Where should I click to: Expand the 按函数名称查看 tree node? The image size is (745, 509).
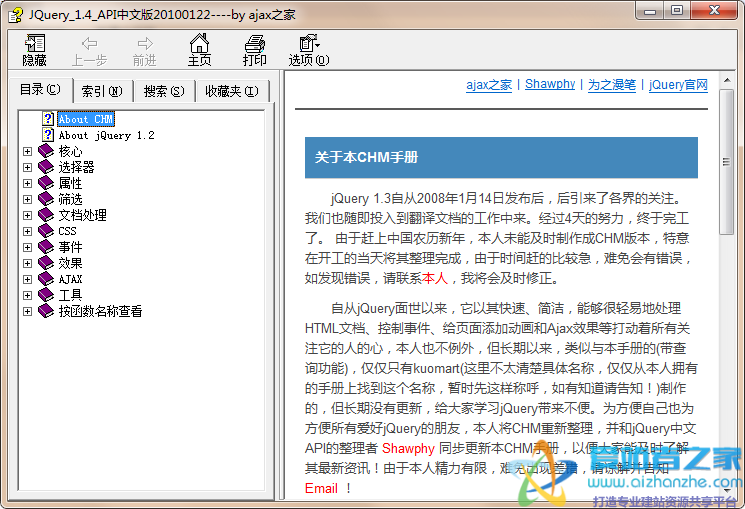tap(28, 311)
